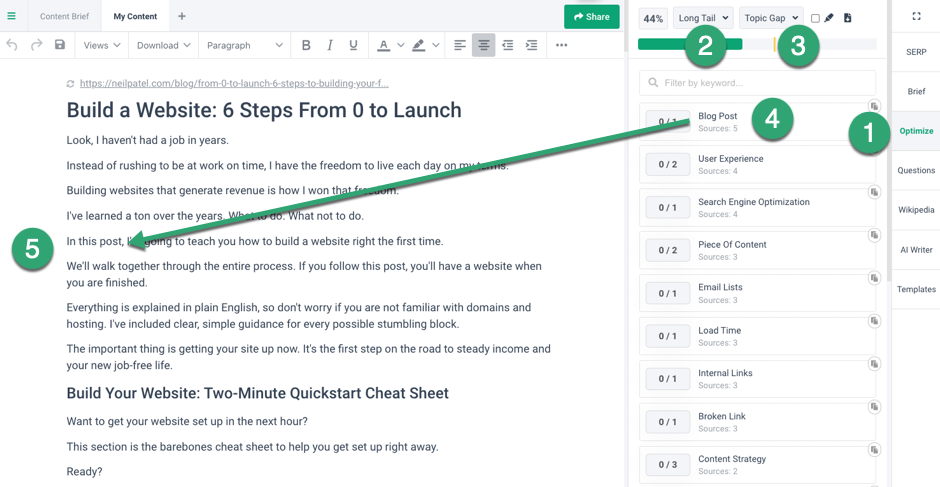Open the Paragraph style dropdown
Image resolution: width=940 pixels, height=487 pixels.
pyautogui.click(x=245, y=45)
